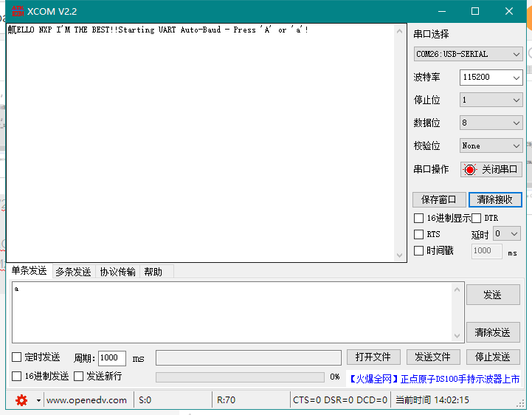
Task: Click the window resize grip corner
Action: pyautogui.click(x=520, y=403)
